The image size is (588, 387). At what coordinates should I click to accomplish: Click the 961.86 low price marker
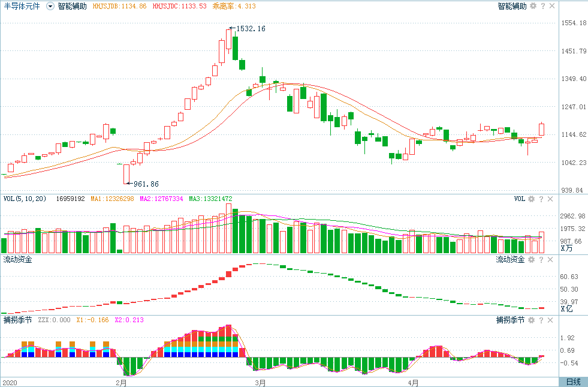146,184
